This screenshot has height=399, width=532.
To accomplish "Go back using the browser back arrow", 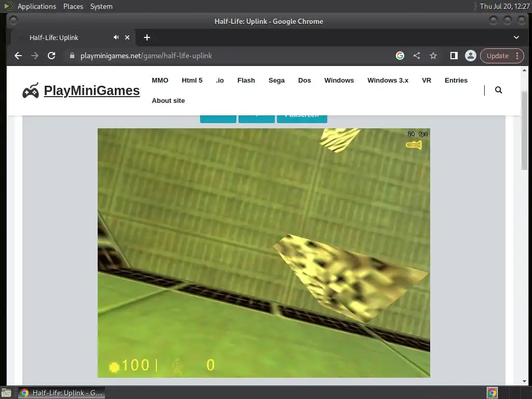I will coord(18,56).
